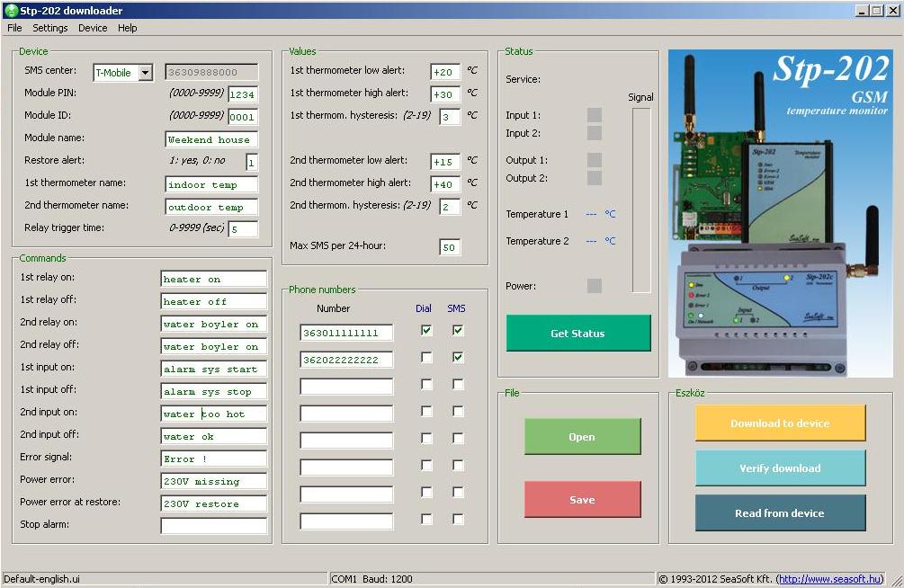904x588 pixels.
Task: Click the Restore alert field
Action: click(251, 162)
